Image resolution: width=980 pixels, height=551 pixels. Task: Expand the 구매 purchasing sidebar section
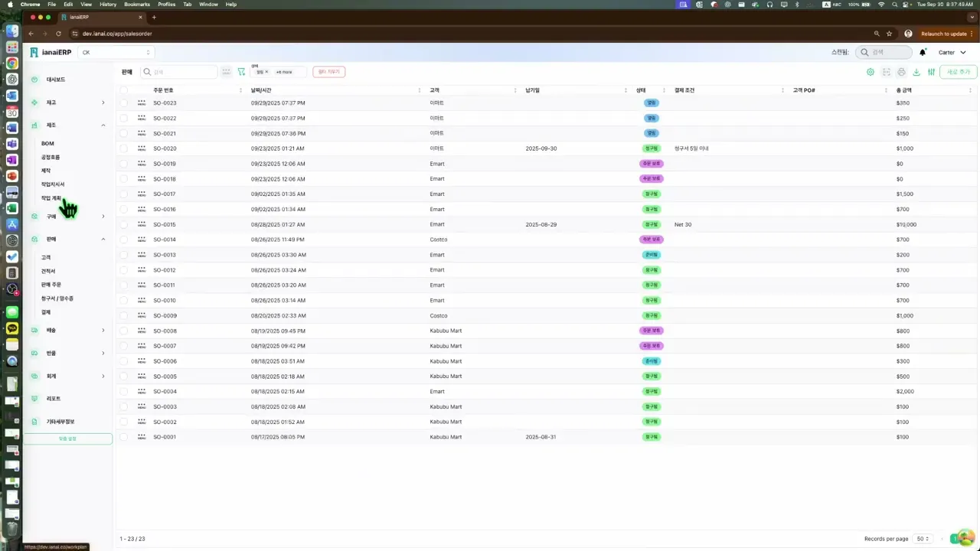click(103, 217)
